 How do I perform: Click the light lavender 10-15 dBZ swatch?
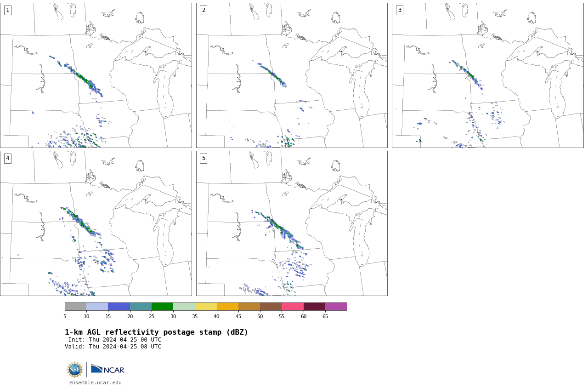tap(97, 307)
